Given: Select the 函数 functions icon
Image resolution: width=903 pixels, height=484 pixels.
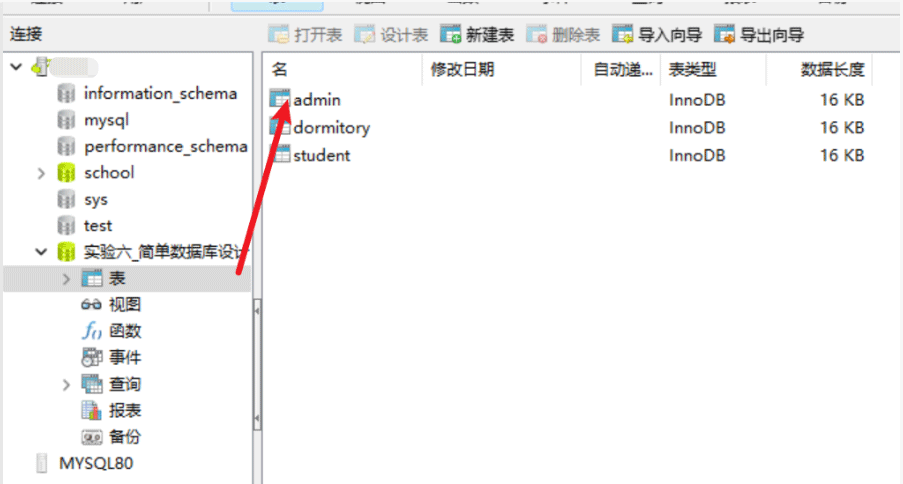Looking at the screenshot, I should [x=92, y=331].
